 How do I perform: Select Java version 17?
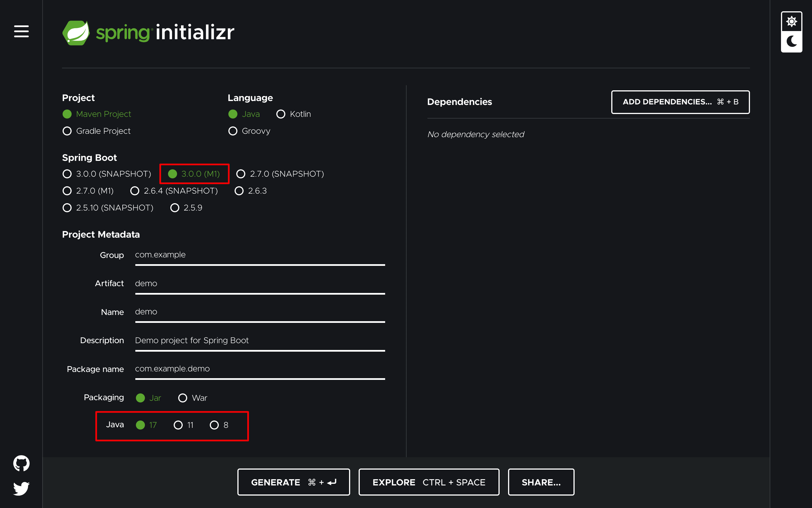point(146,425)
